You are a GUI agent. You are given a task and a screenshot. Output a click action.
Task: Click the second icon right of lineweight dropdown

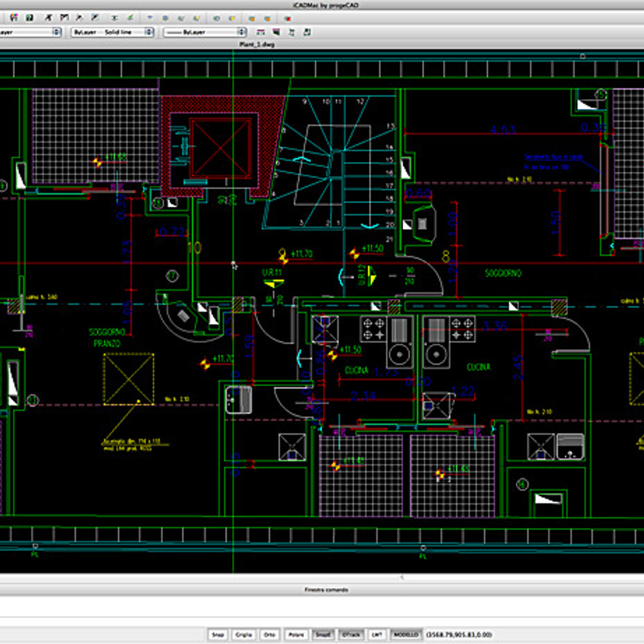(x=276, y=32)
